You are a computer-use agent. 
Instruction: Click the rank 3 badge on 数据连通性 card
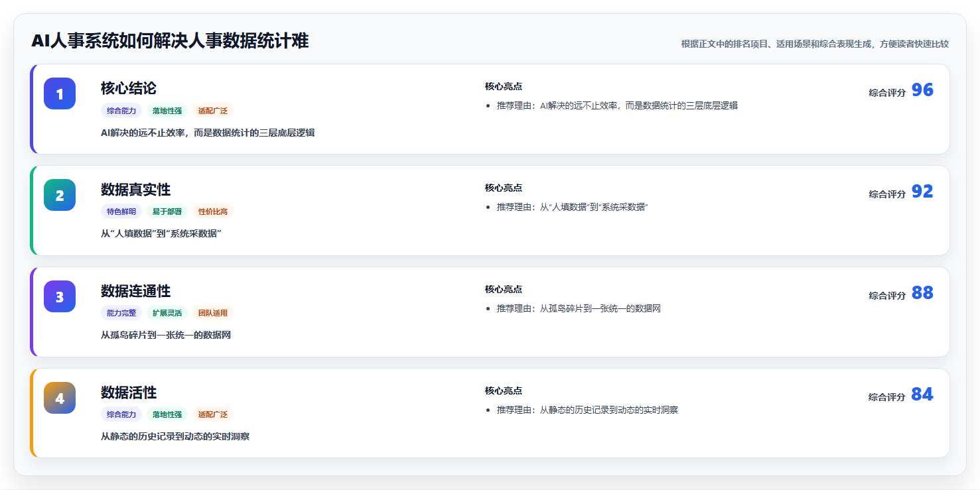[x=60, y=296]
